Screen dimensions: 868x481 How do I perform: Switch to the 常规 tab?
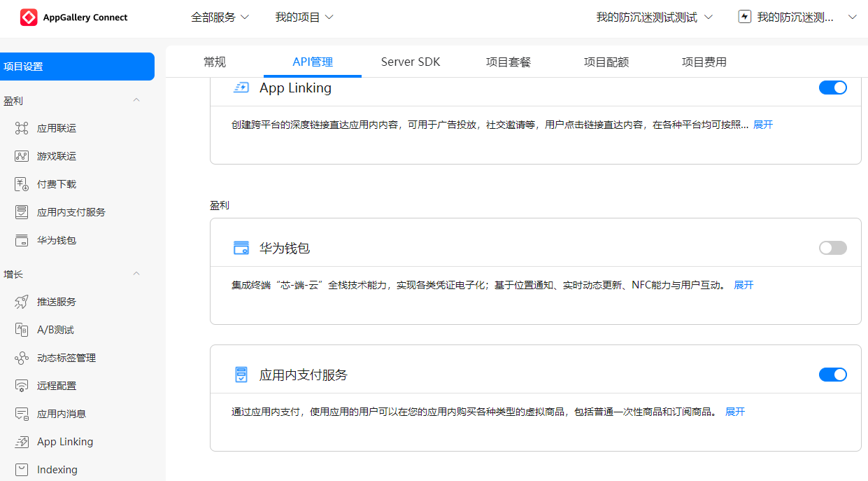pyautogui.click(x=215, y=62)
